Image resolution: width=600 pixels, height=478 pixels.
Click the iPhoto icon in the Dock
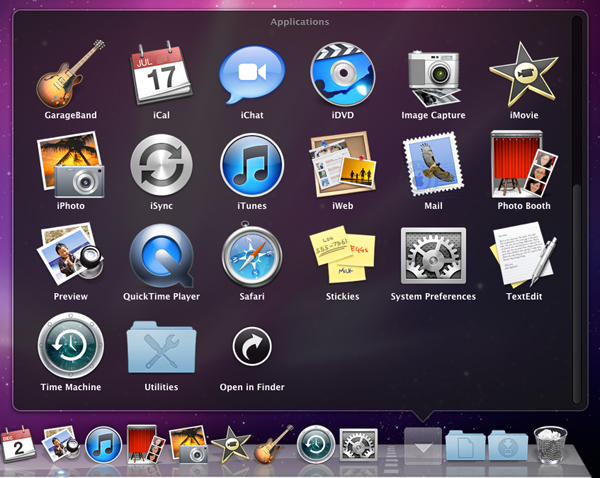[188, 445]
